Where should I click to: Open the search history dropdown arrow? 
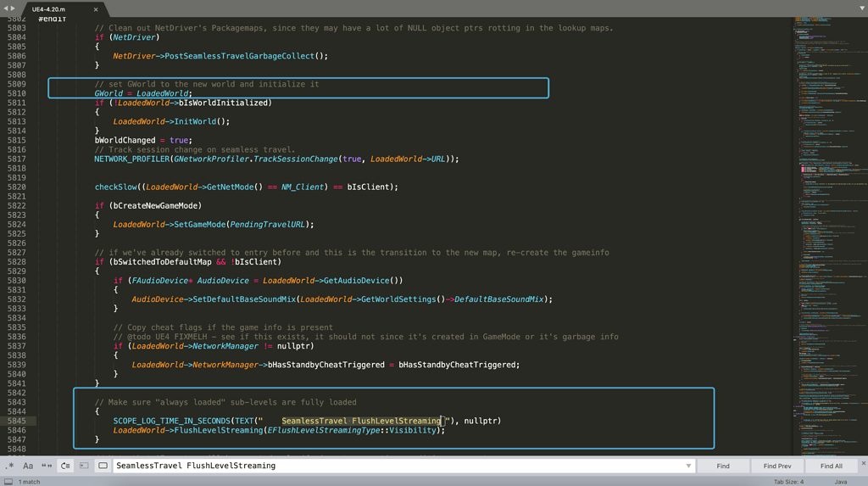coord(688,466)
